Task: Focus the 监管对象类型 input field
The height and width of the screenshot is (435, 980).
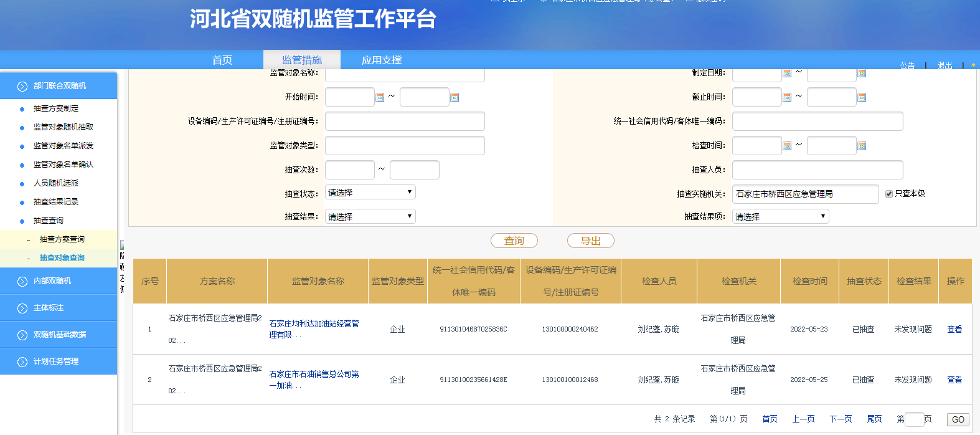Action: 405,145
